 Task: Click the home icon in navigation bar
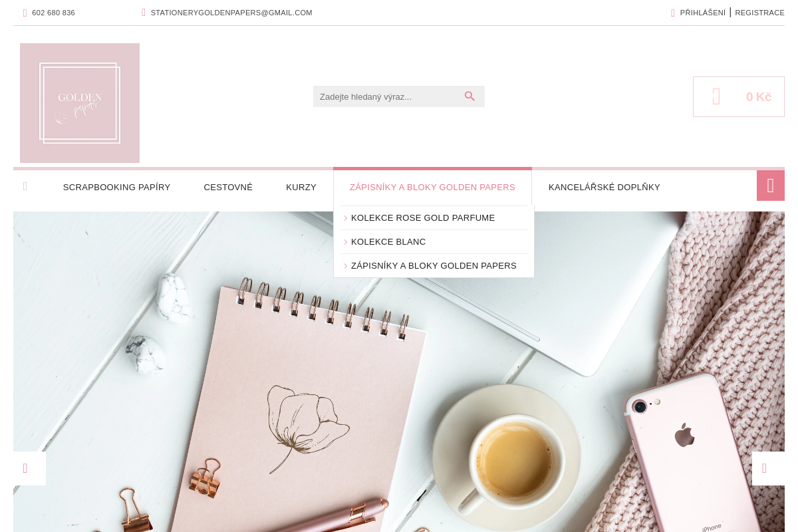(x=25, y=186)
